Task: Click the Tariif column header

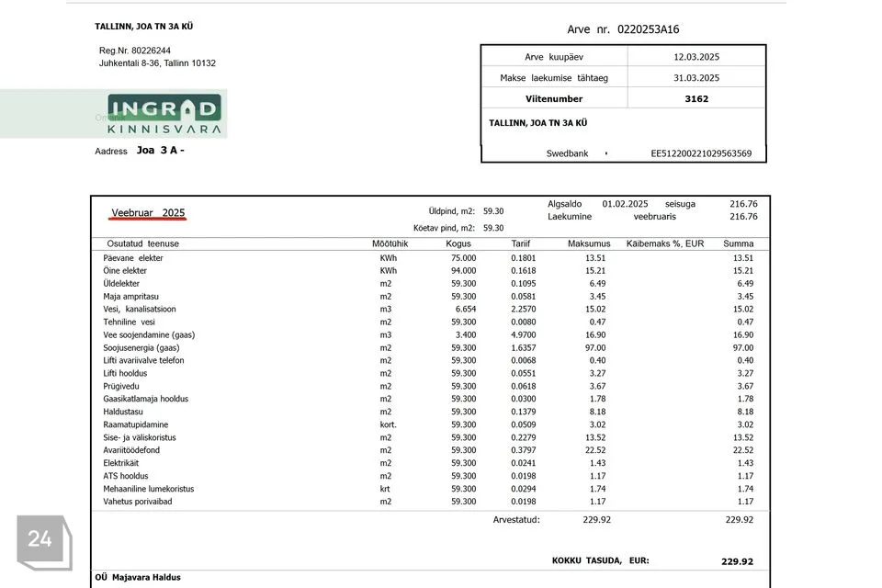Action: tap(521, 243)
